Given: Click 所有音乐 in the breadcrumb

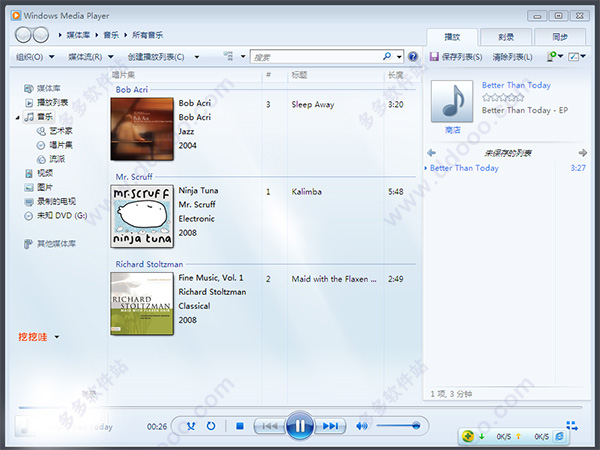Looking at the screenshot, I should point(147,35).
